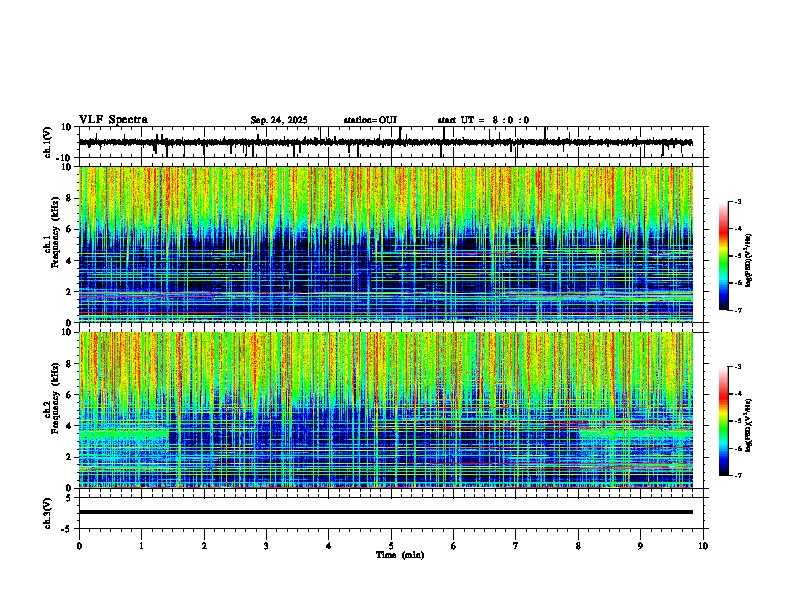Image resolution: width=792 pixels, height=612 pixels.
Task: Click the "VLF Spectra" title text
Action: 113,120
